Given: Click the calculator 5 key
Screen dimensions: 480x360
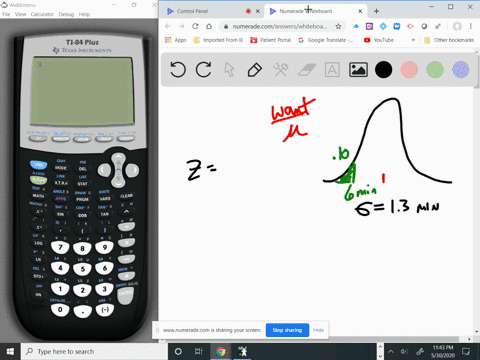Looking at the screenshot, I should [82, 269].
